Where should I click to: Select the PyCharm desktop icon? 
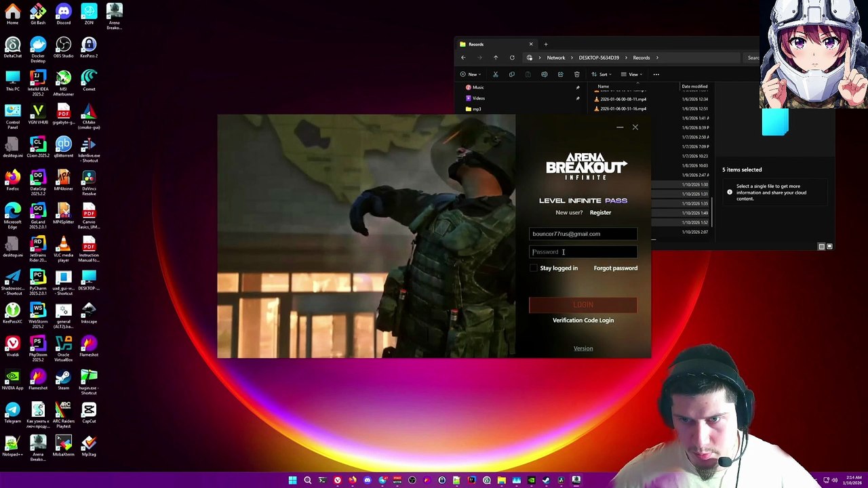(x=38, y=283)
